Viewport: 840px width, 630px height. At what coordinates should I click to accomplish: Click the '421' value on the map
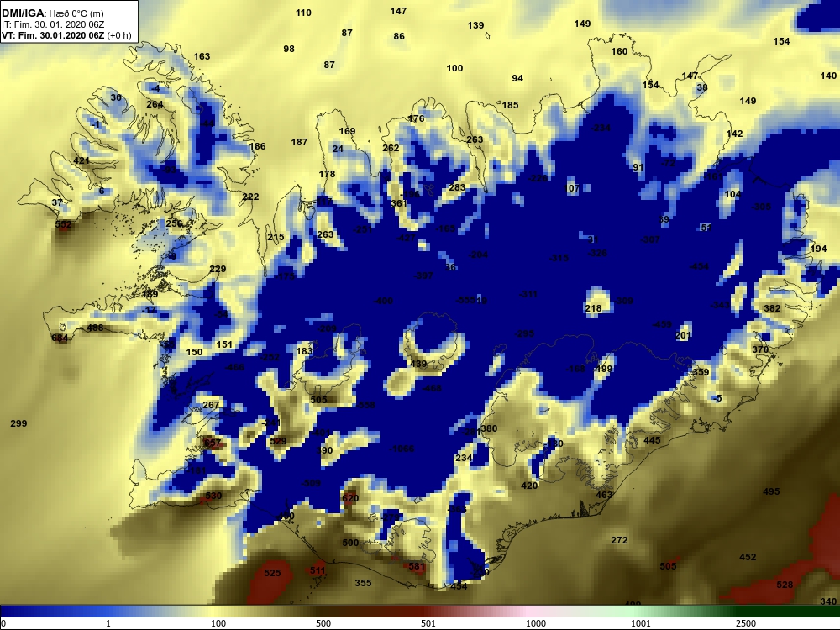[x=81, y=160]
